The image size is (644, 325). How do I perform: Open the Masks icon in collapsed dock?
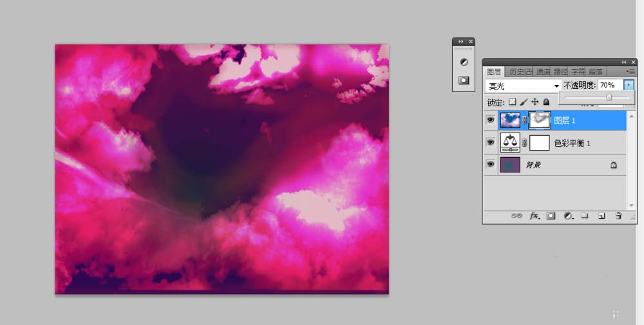pos(464,80)
